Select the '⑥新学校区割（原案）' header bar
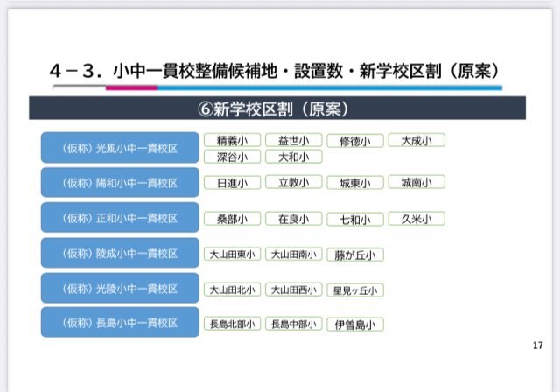560x392 pixels. click(277, 108)
